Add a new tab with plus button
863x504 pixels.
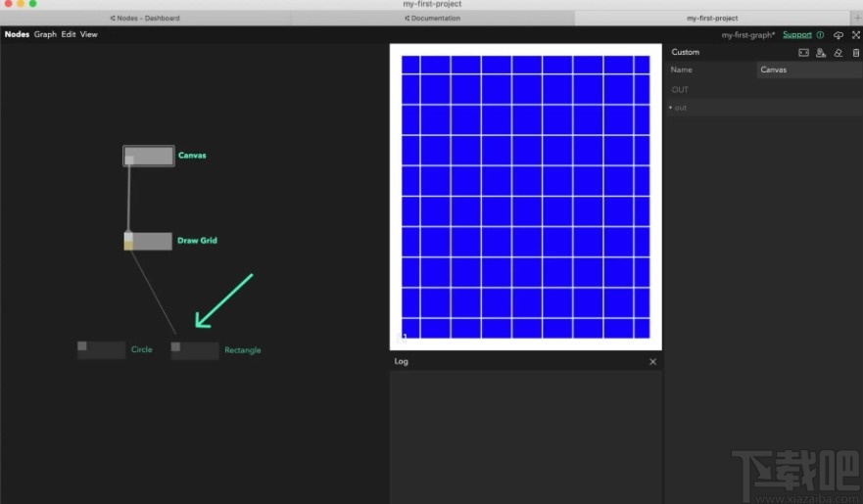857,19
